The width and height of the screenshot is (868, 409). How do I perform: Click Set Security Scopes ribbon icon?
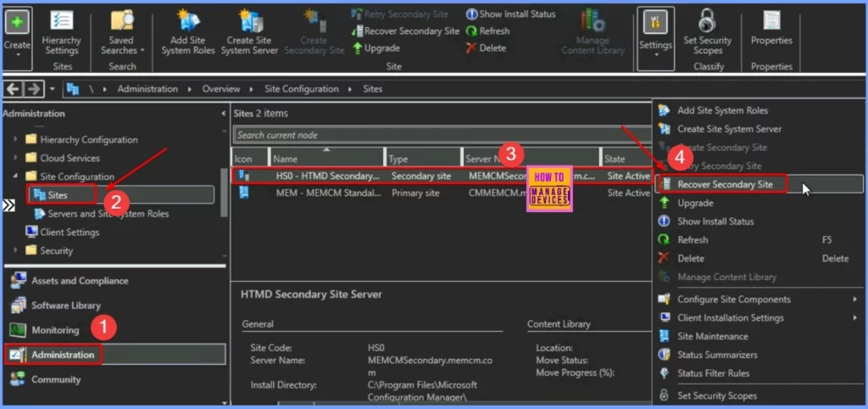708,33
